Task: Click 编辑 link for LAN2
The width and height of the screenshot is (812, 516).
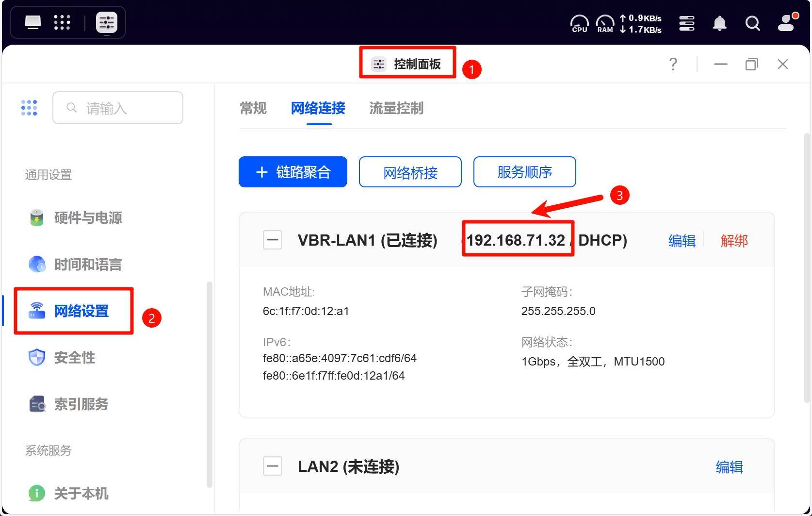Action: point(730,466)
